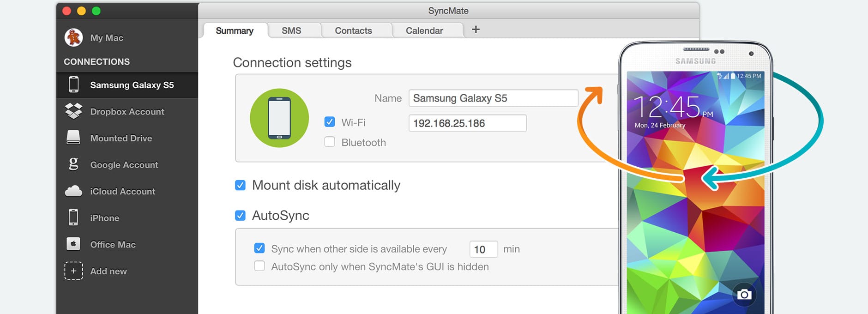Click the green phone device image
Image resolution: width=868 pixels, height=314 pixels.
coord(279,118)
